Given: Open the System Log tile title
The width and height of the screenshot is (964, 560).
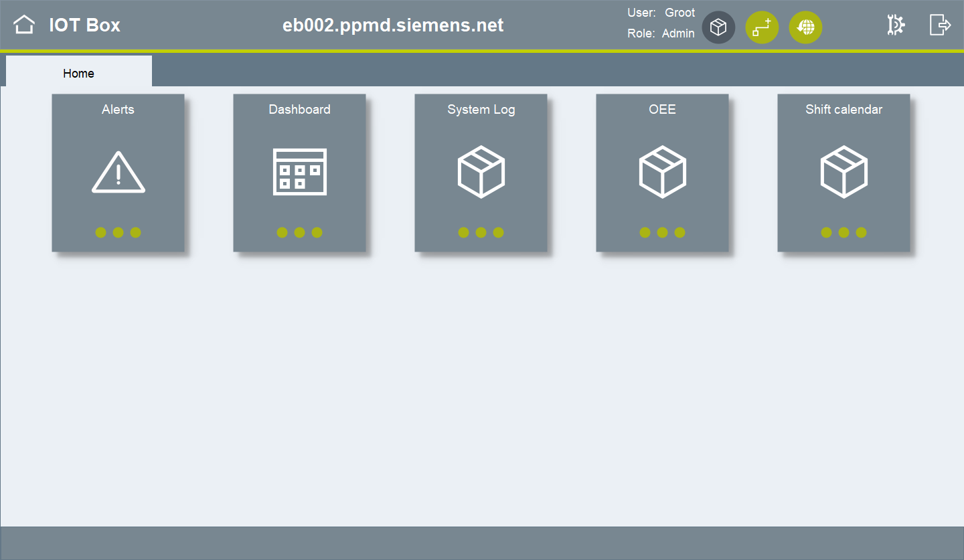Looking at the screenshot, I should pyautogui.click(x=481, y=110).
